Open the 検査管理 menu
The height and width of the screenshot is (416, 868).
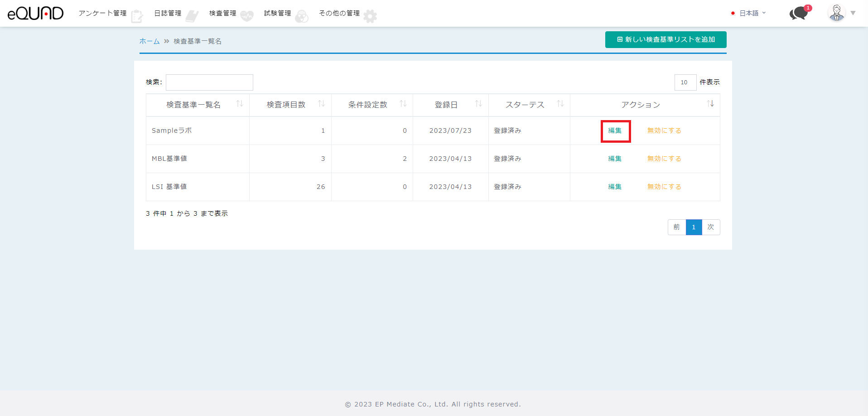point(223,13)
